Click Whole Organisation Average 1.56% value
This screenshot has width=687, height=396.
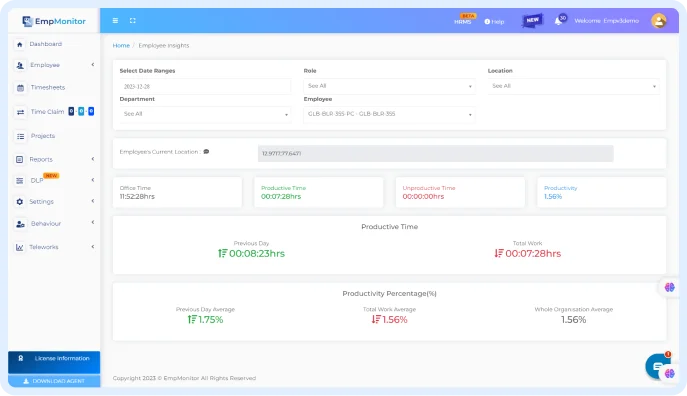[x=574, y=320]
